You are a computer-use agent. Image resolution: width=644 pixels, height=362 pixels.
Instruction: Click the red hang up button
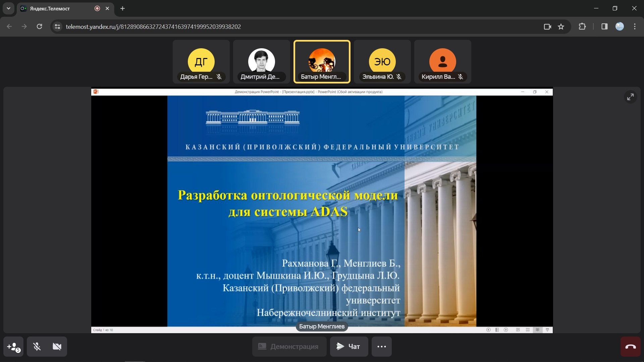630,347
